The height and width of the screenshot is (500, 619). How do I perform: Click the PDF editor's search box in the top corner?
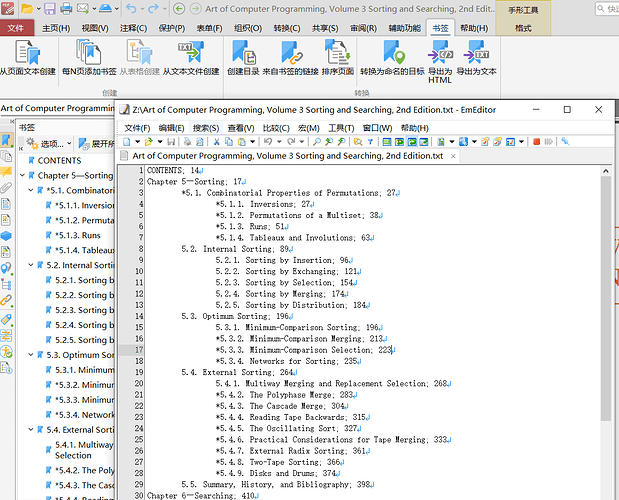pos(607,8)
